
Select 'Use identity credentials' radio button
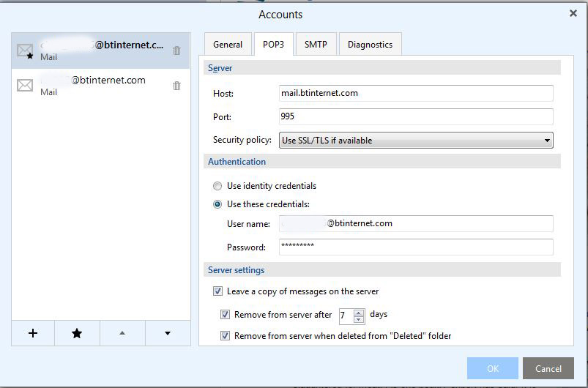tap(217, 186)
